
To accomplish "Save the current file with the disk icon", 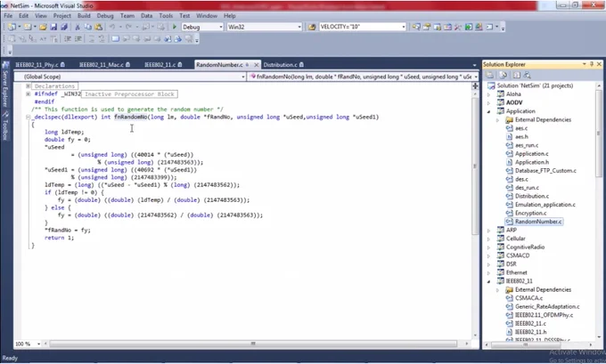I will pos(53,27).
